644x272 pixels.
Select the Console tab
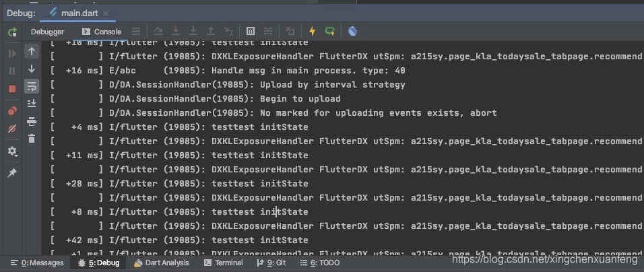click(x=102, y=32)
